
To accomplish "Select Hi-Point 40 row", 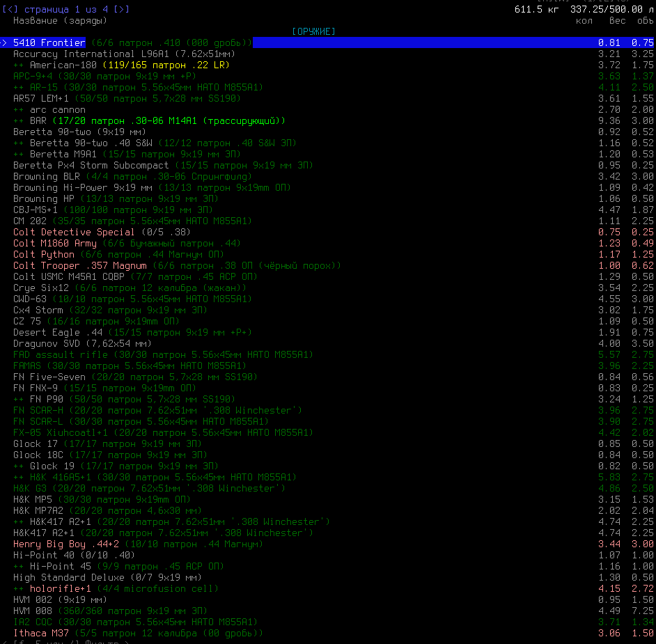I will point(328,556).
